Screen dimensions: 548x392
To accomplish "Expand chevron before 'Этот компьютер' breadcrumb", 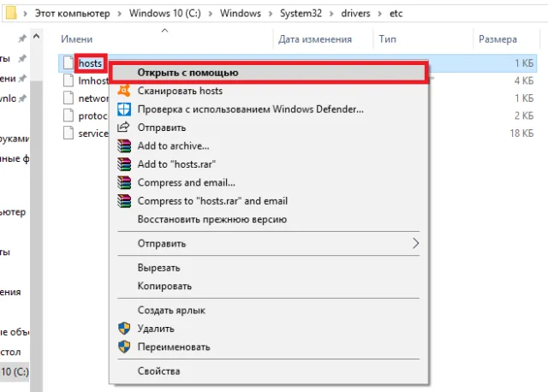I will [x=25, y=14].
